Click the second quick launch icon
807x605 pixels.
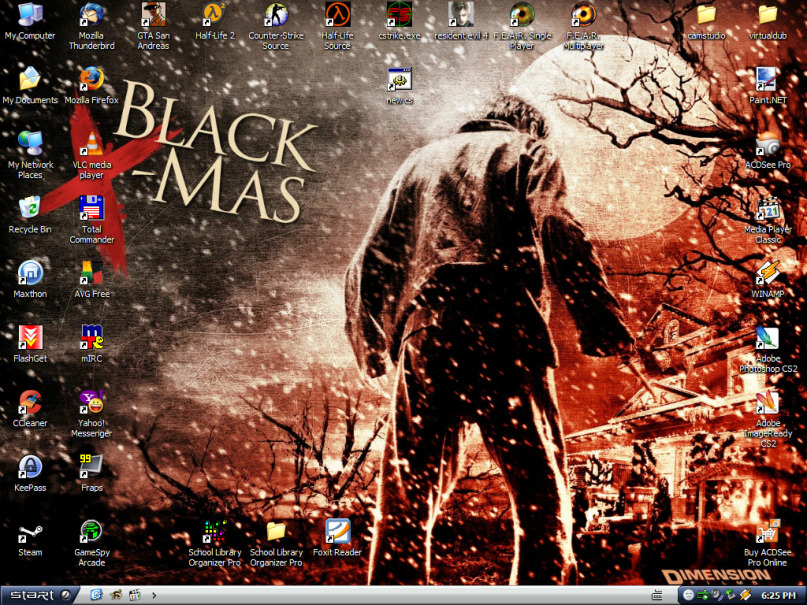click(x=116, y=595)
